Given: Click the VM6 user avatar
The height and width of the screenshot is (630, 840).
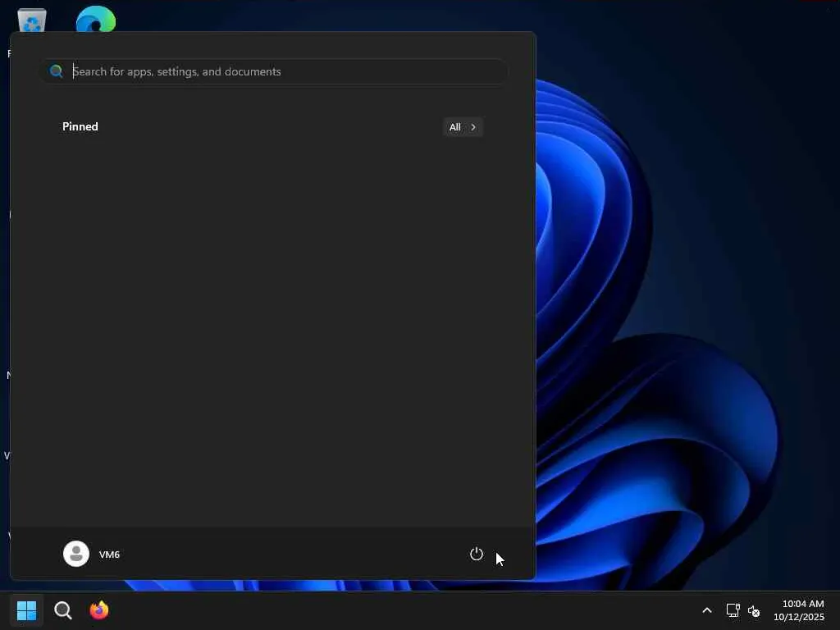Looking at the screenshot, I should click(76, 554).
